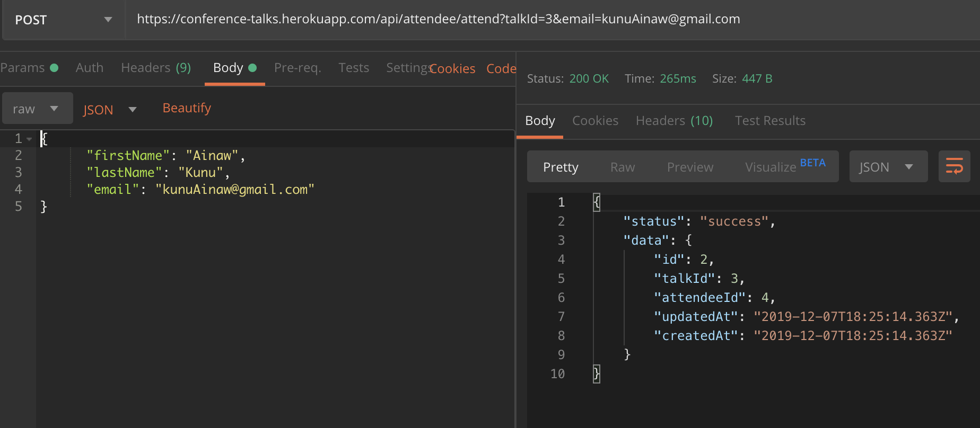Collapse request body line 1 fold arrow

point(29,139)
